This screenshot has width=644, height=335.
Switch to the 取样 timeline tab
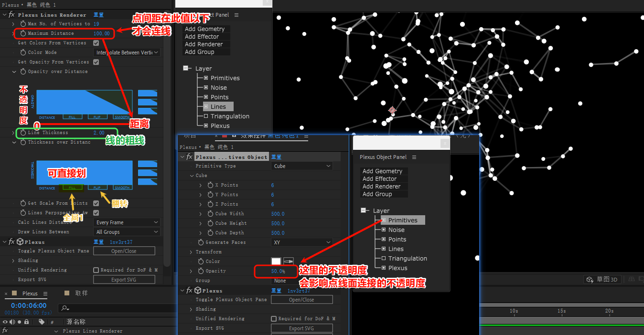81,293
